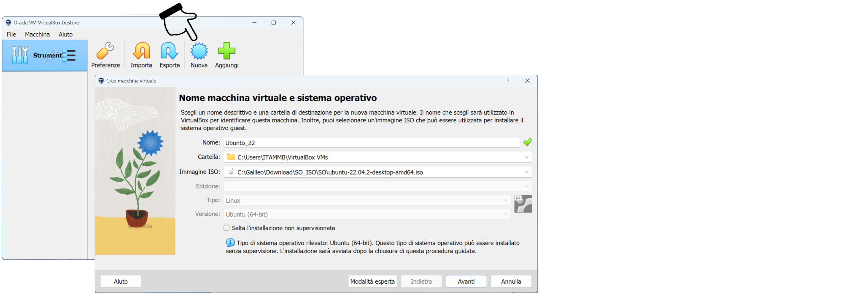Open the Aiuto menu in menu bar
This screenshot has height=295, width=868.
coord(65,35)
